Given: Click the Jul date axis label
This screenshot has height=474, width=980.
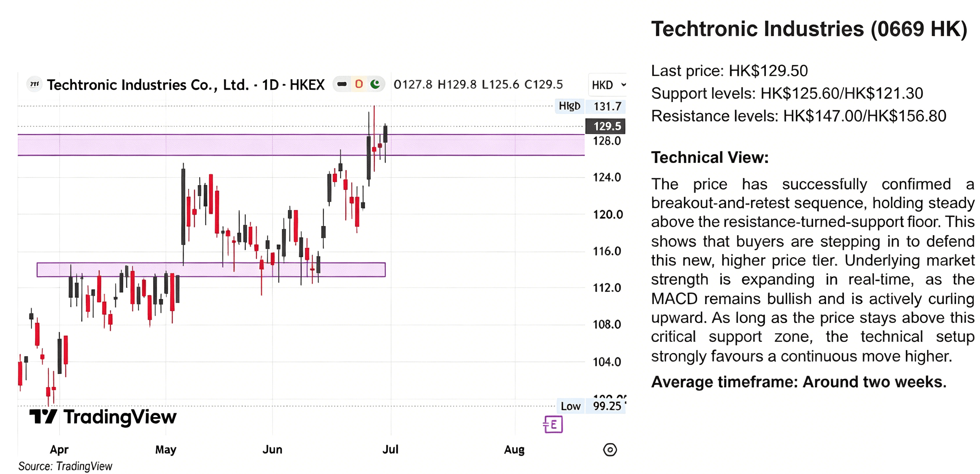Looking at the screenshot, I should [x=390, y=449].
